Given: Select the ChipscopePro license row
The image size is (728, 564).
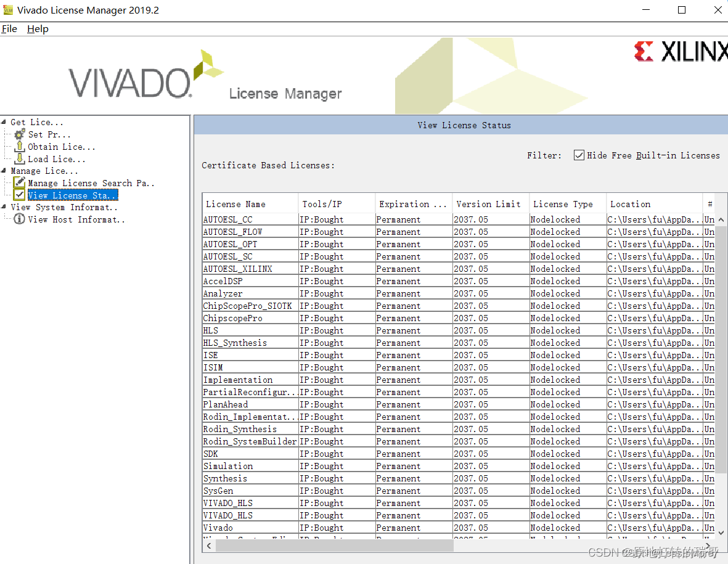Looking at the screenshot, I should 459,318.
